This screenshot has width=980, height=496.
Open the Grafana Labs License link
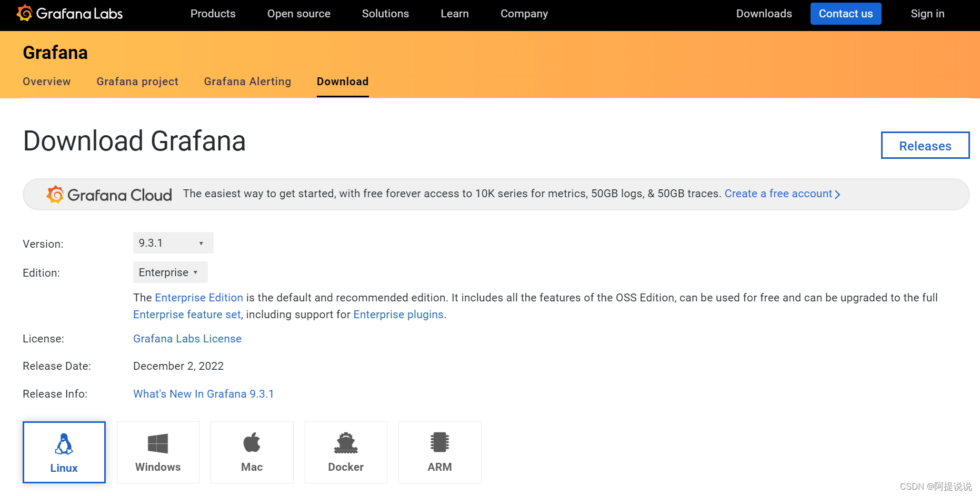[x=187, y=339]
